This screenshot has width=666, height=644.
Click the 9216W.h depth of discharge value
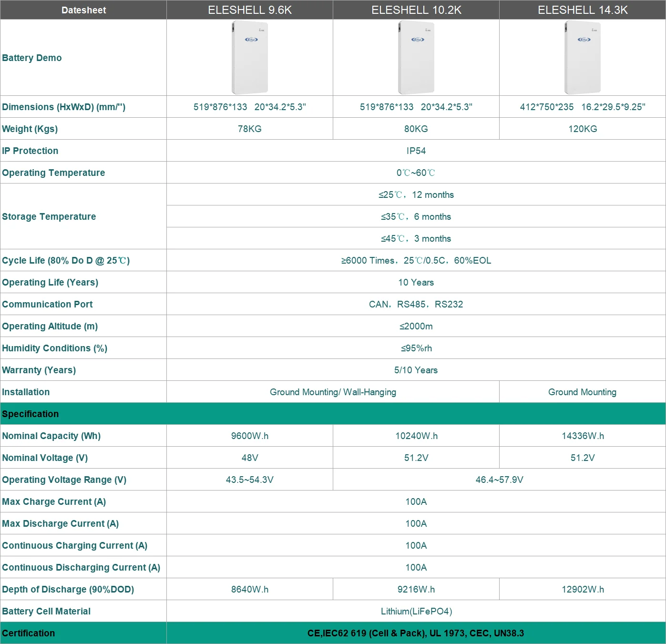(x=416, y=589)
